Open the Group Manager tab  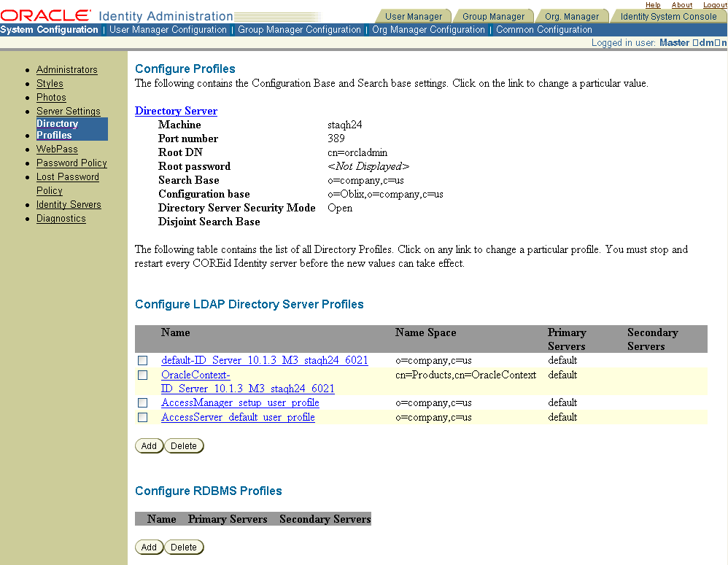[x=493, y=17]
